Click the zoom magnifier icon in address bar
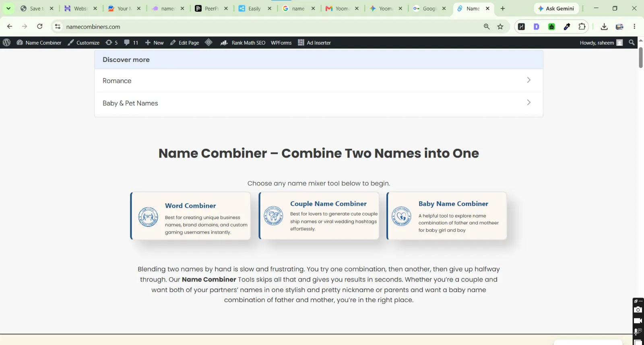Screen dimensions: 644x345 (487, 27)
